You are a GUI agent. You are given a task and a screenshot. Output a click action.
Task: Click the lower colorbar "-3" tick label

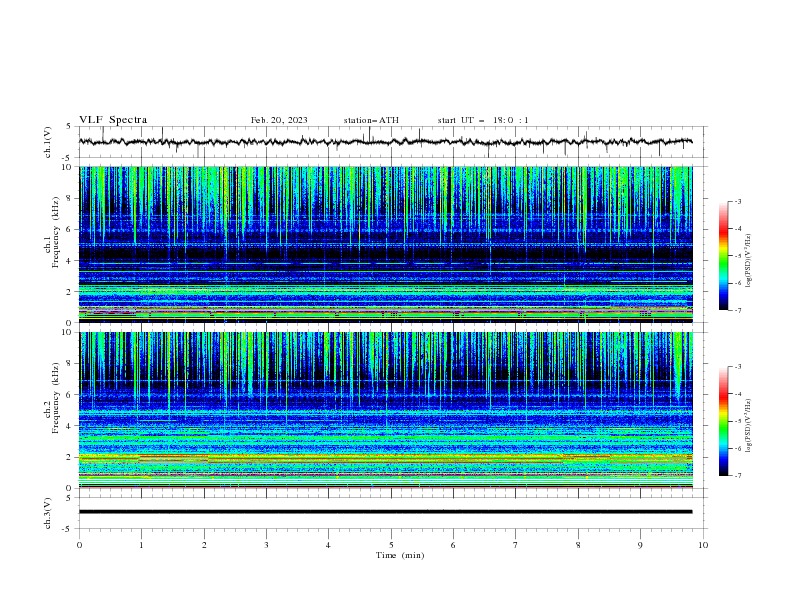pyautogui.click(x=738, y=367)
